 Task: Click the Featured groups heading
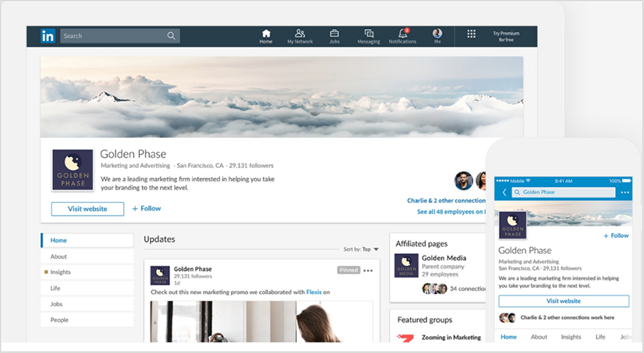(x=425, y=320)
